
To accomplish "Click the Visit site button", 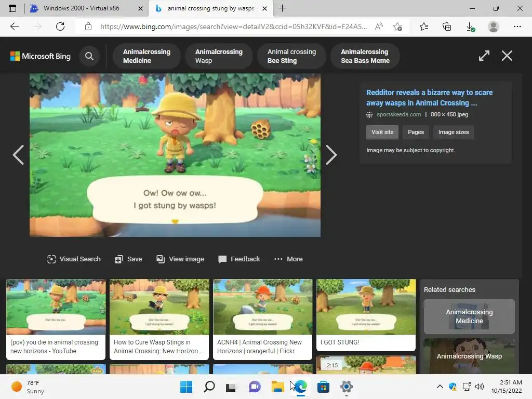I will [382, 132].
